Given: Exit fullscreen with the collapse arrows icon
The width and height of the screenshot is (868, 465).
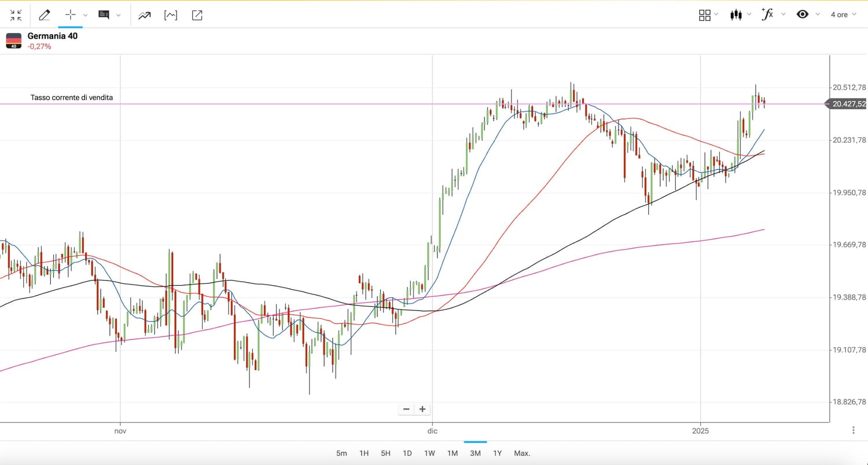Looking at the screenshot, I should [x=16, y=15].
